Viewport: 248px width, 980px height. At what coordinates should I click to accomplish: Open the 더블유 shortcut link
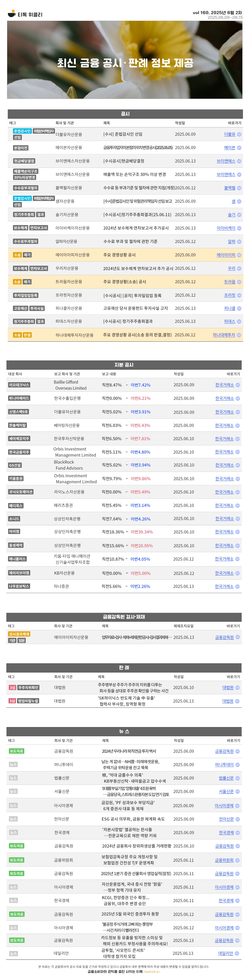tap(230, 134)
